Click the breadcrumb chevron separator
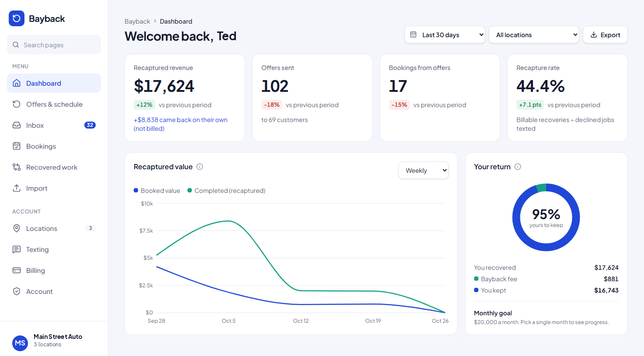The width and height of the screenshot is (644, 356). pos(155,21)
